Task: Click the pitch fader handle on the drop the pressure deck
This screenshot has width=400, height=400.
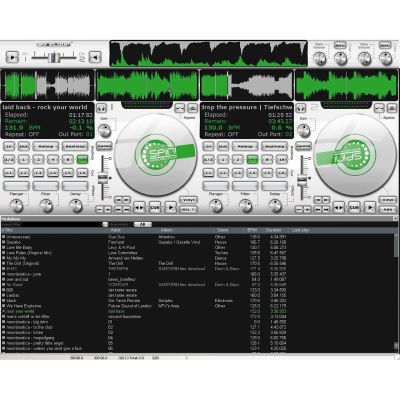Action: 302,179
